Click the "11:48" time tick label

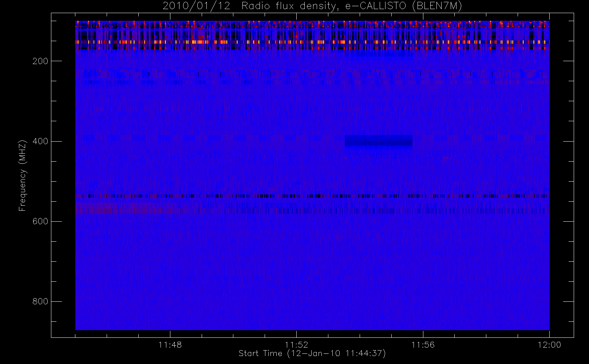click(170, 345)
